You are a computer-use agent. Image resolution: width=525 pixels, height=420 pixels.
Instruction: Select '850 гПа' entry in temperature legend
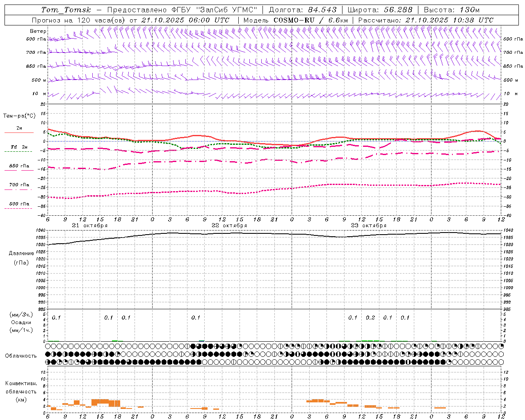(x=19, y=168)
